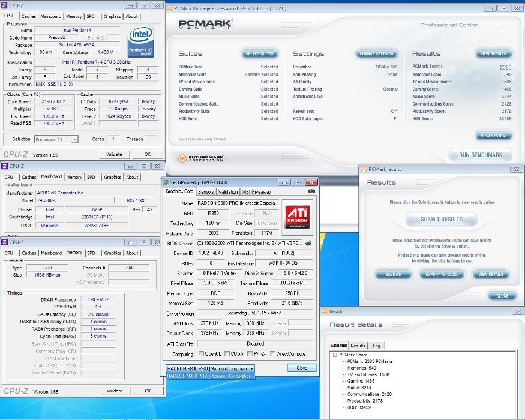The width and height of the screenshot is (525, 420).
Task: Click the Driver Version field in GPU-Z
Action: (255, 313)
